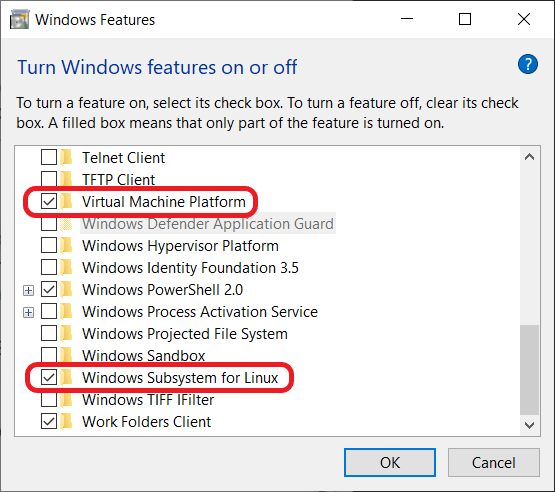Uncheck the Virtual Machine Platform checkbox
This screenshot has height=492, width=555.
49,201
